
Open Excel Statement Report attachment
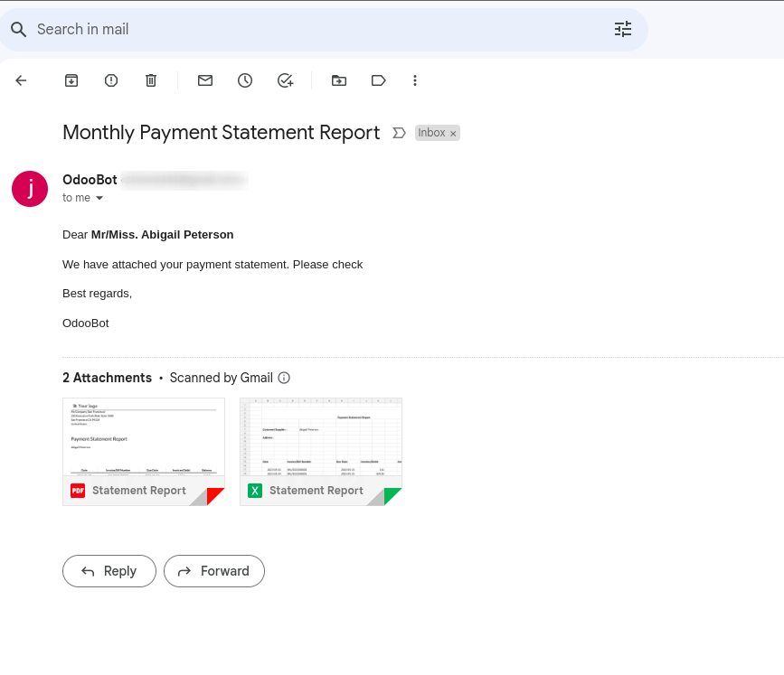point(321,452)
